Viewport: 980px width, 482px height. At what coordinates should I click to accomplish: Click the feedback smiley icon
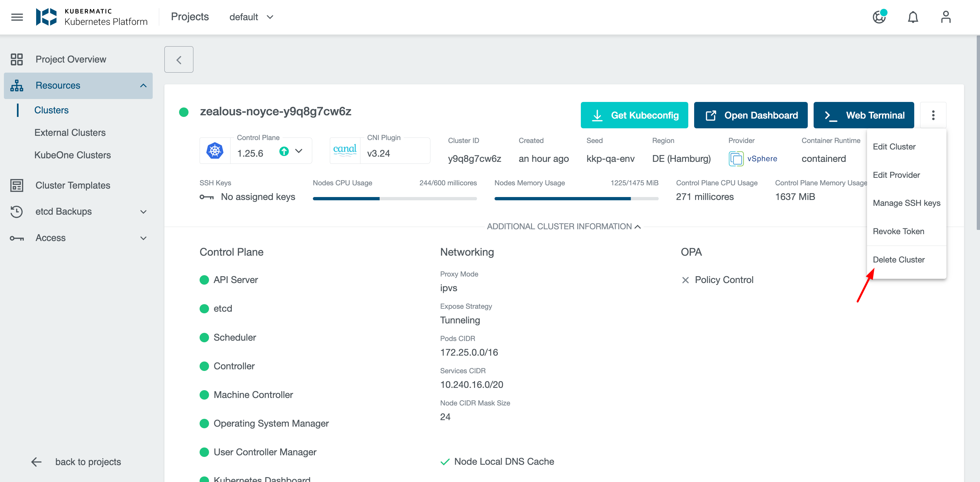[x=880, y=17]
